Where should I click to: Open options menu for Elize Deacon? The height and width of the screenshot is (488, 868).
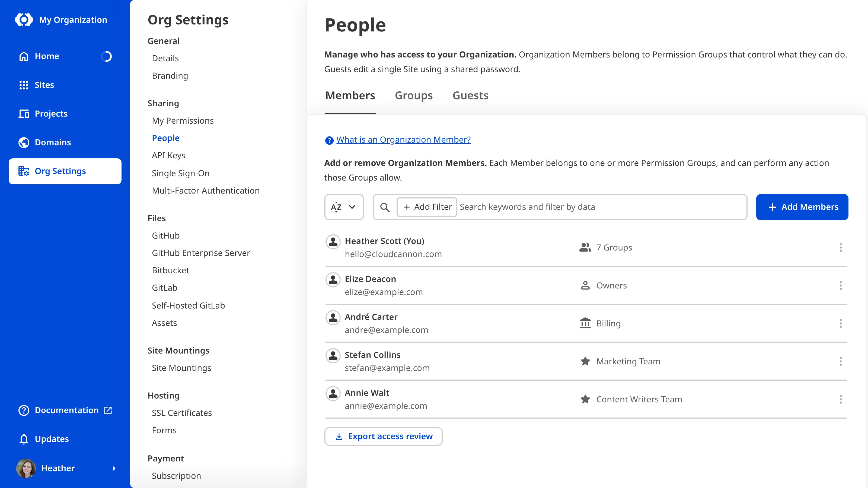pyautogui.click(x=840, y=285)
